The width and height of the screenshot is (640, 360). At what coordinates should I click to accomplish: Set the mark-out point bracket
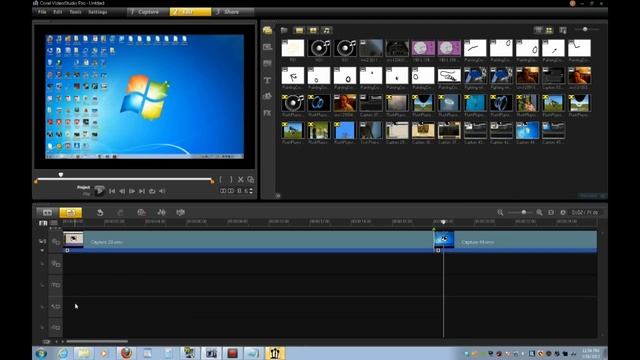[x=231, y=180]
